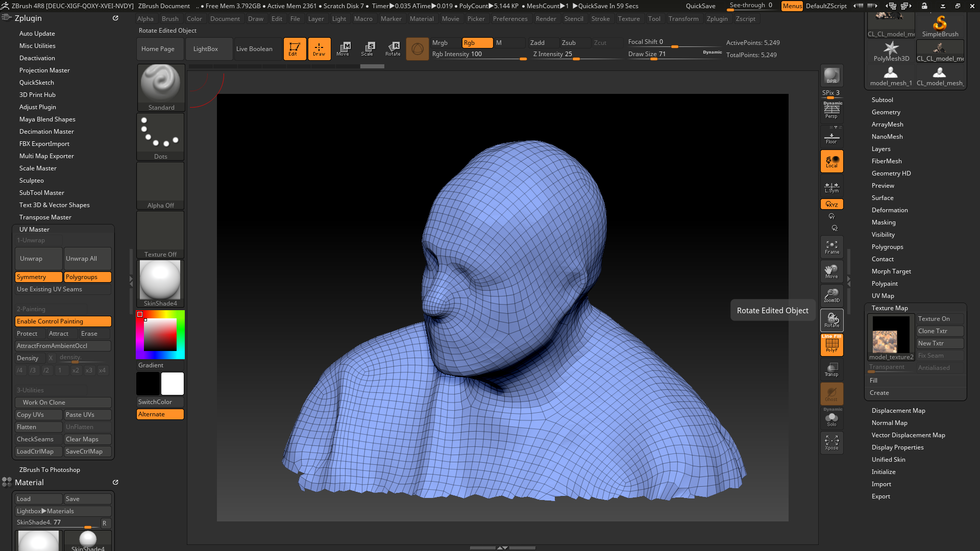Image resolution: width=980 pixels, height=551 pixels.
Task: Open the Zscript menu
Action: click(745, 19)
